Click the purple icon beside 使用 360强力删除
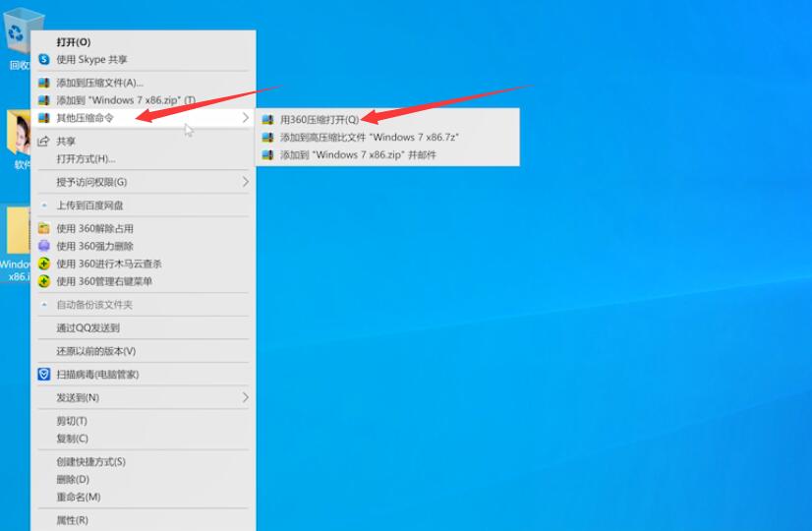 tap(44, 246)
